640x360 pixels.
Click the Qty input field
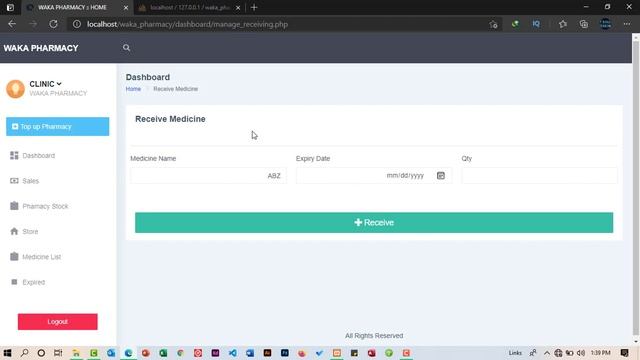point(540,176)
